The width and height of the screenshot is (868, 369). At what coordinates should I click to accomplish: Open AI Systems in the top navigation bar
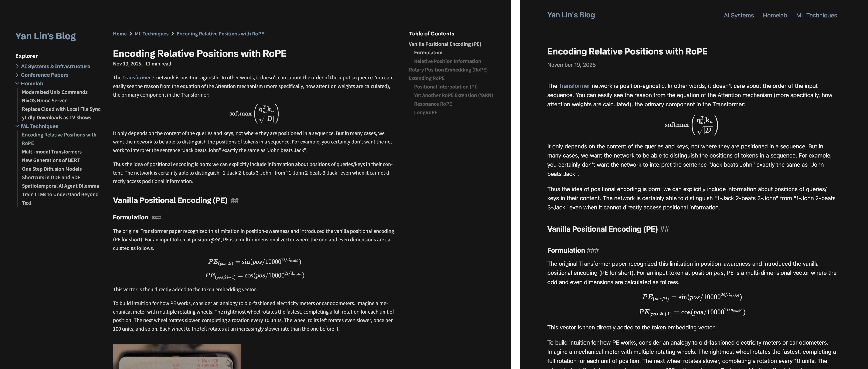tap(739, 16)
